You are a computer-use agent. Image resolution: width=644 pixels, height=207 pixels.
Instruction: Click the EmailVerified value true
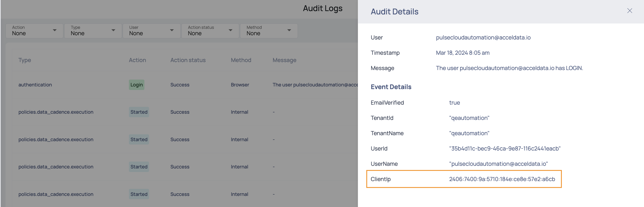click(x=454, y=103)
